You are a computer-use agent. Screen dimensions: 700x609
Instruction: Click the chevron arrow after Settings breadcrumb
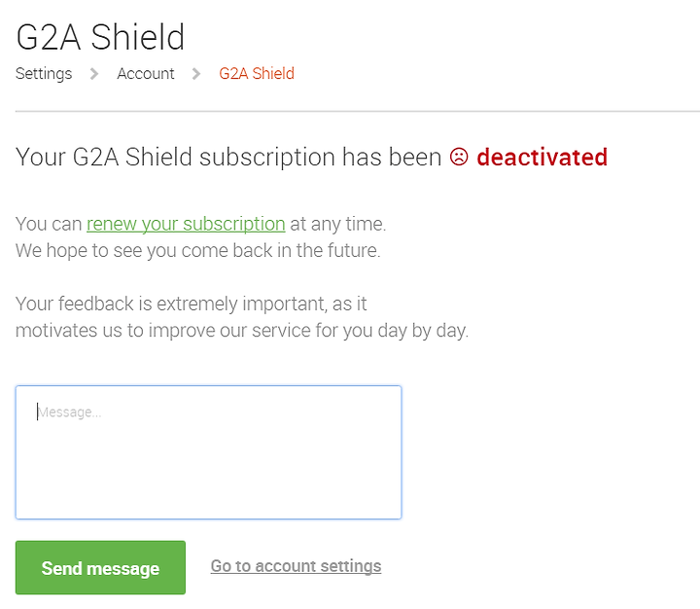pyautogui.click(x=93, y=74)
